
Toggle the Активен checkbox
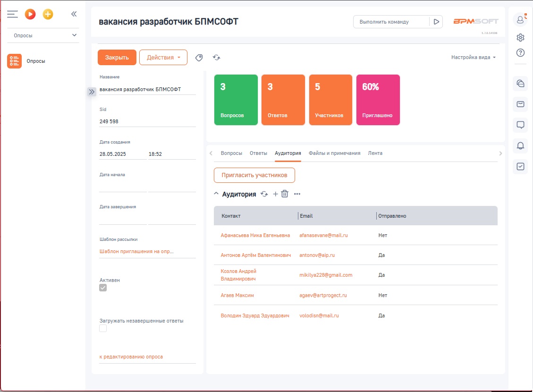coord(103,287)
